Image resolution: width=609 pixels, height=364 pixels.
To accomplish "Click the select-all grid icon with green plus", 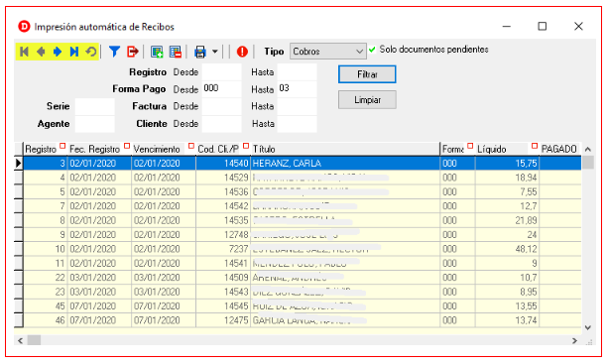I will tap(157, 52).
